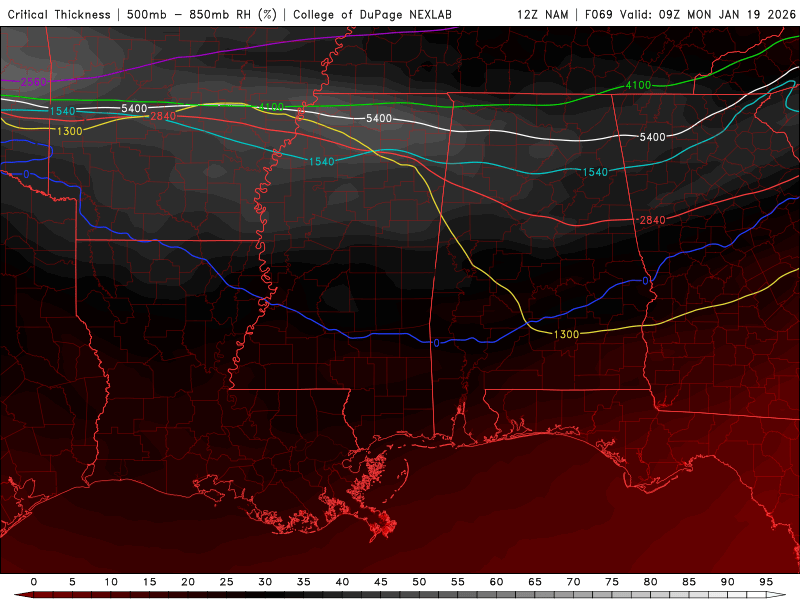Select the "50" tick on the color scale
800x600 pixels.
tap(419, 582)
